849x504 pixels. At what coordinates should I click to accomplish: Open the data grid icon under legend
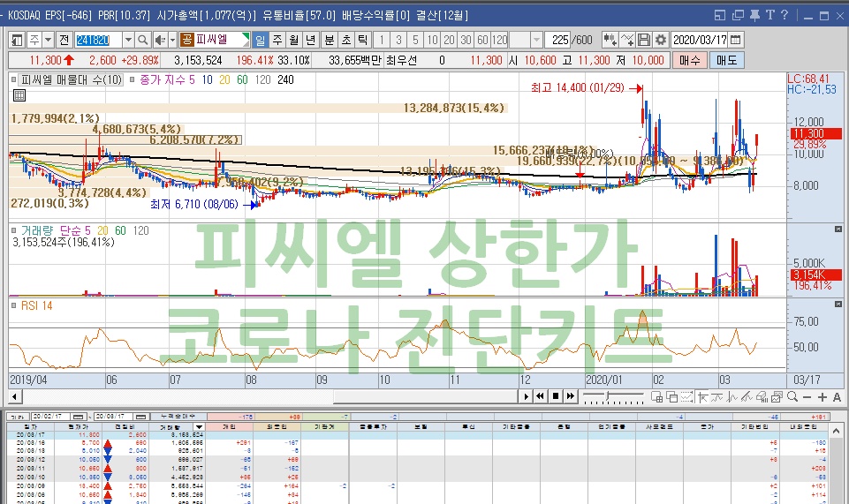(19, 95)
